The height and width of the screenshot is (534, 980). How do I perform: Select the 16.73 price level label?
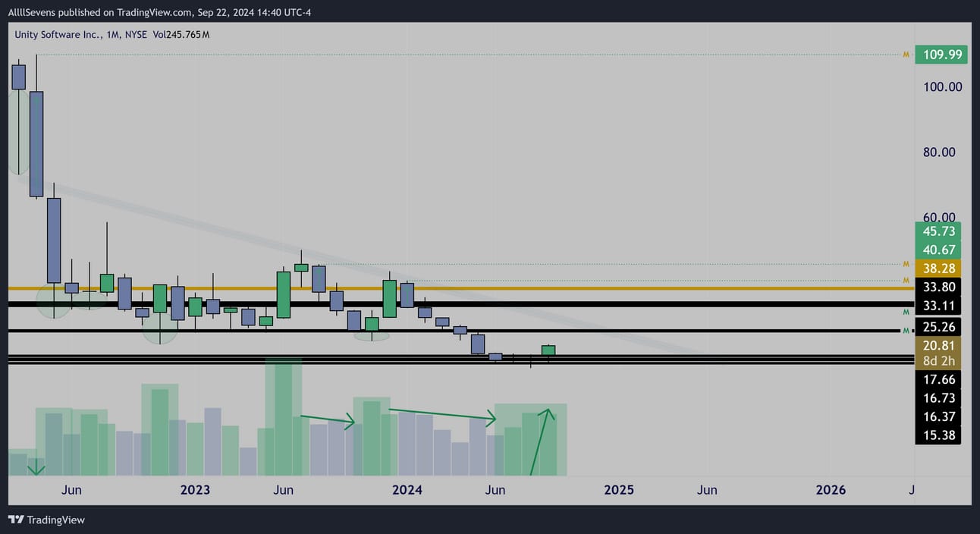pyautogui.click(x=938, y=398)
